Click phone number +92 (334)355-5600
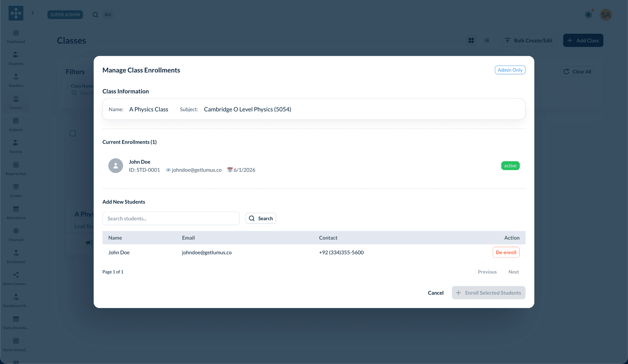This screenshot has width=628, height=364. click(x=341, y=252)
